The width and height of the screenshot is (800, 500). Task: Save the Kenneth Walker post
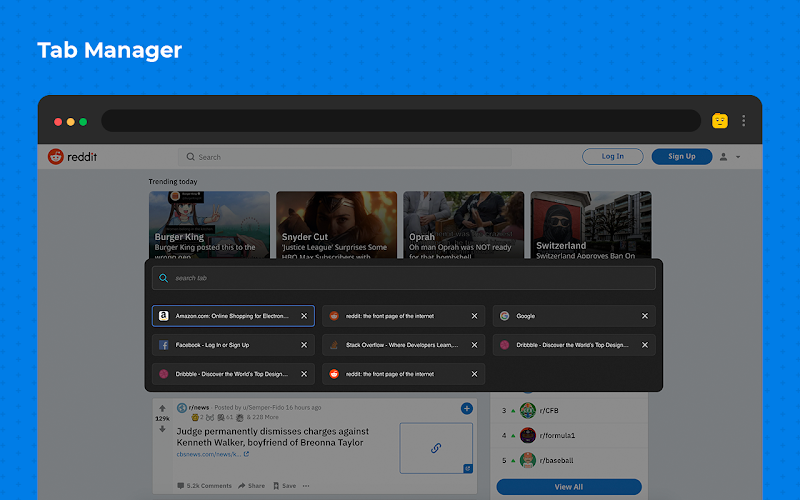tap(285, 486)
